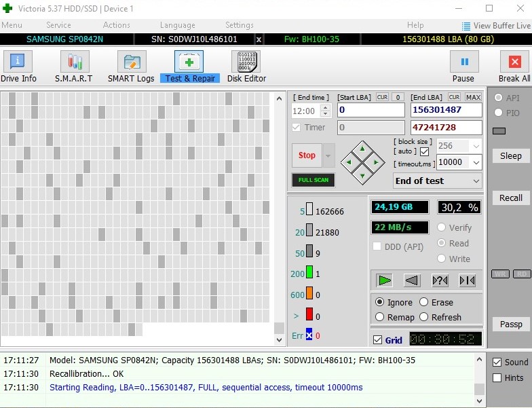Enable the Hints checkbox
The image size is (532, 408).
[497, 377]
